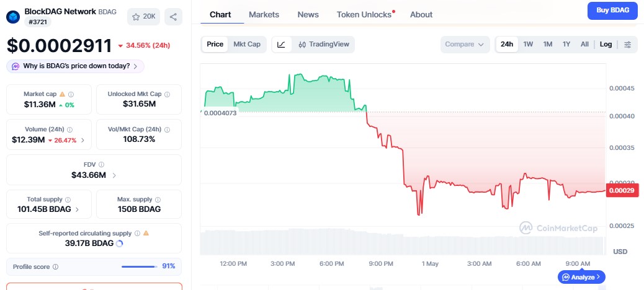Viewport: 644px width, 290px height.
Task: Open chart settings sliders icon
Action: (x=628, y=44)
